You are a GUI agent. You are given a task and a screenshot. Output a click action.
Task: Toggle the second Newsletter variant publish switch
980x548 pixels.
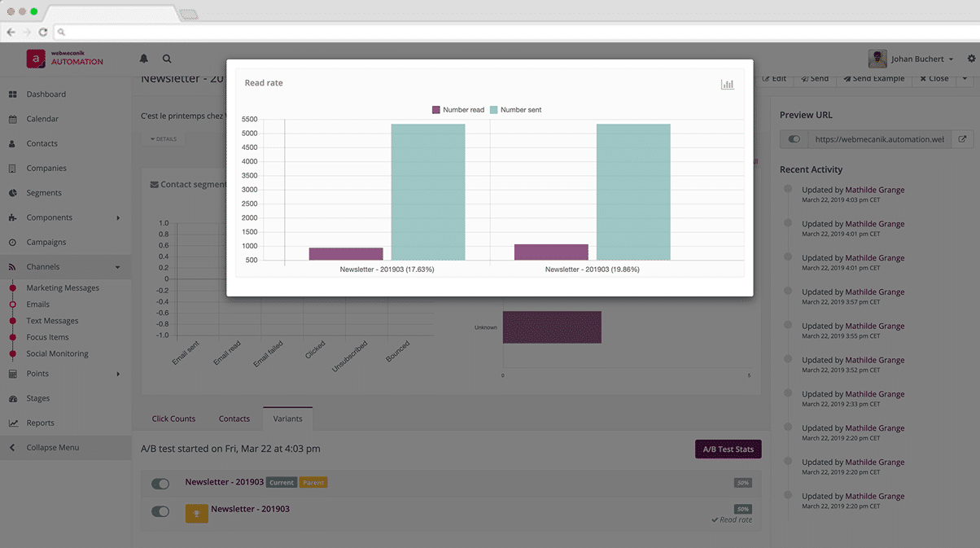(x=160, y=511)
